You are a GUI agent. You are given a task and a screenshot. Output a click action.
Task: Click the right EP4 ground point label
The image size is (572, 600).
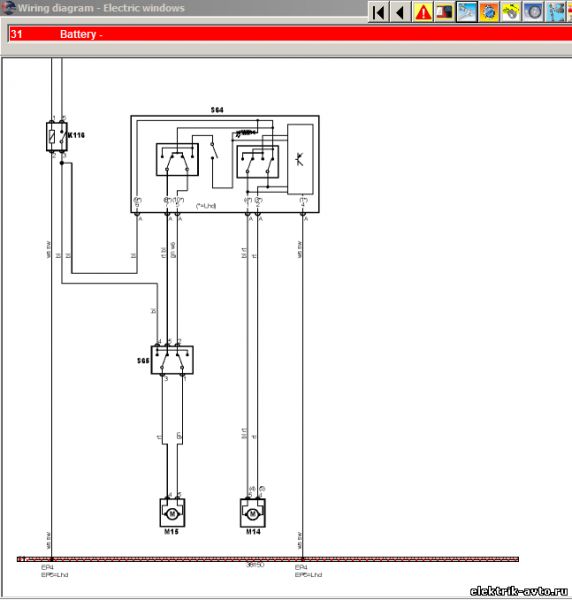[x=301, y=567]
